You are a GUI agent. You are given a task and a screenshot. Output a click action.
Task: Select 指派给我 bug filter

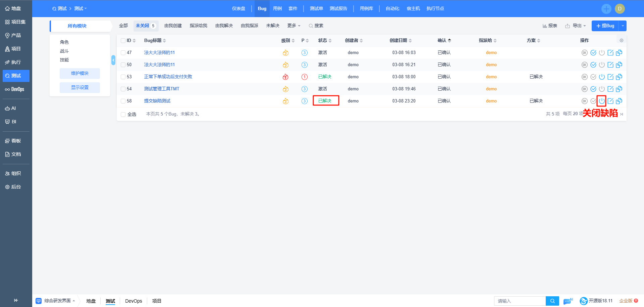[199, 26]
